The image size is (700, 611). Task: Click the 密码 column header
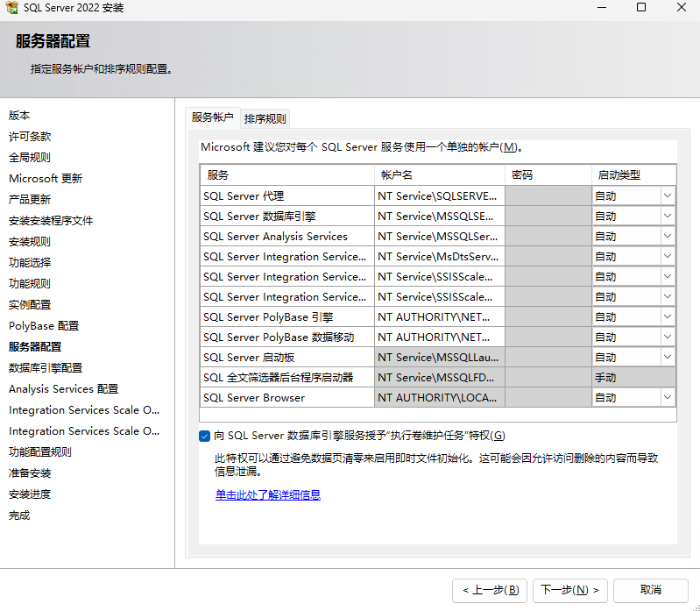click(548, 175)
